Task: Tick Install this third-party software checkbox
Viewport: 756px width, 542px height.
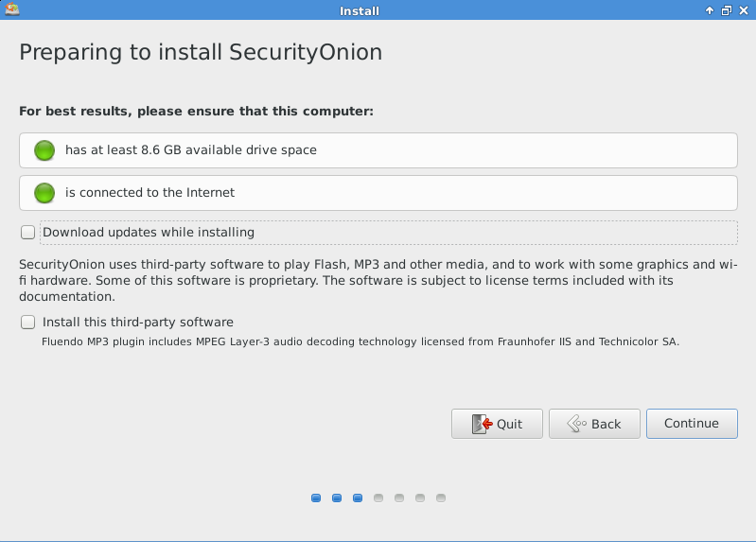Action: coord(28,323)
